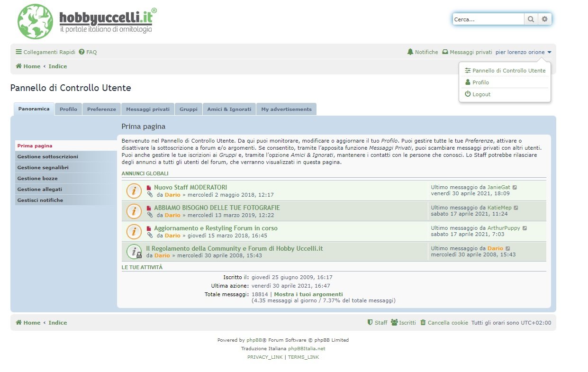
Task: Toggle the pier lorenzo orione user dropdown
Action: point(523,52)
